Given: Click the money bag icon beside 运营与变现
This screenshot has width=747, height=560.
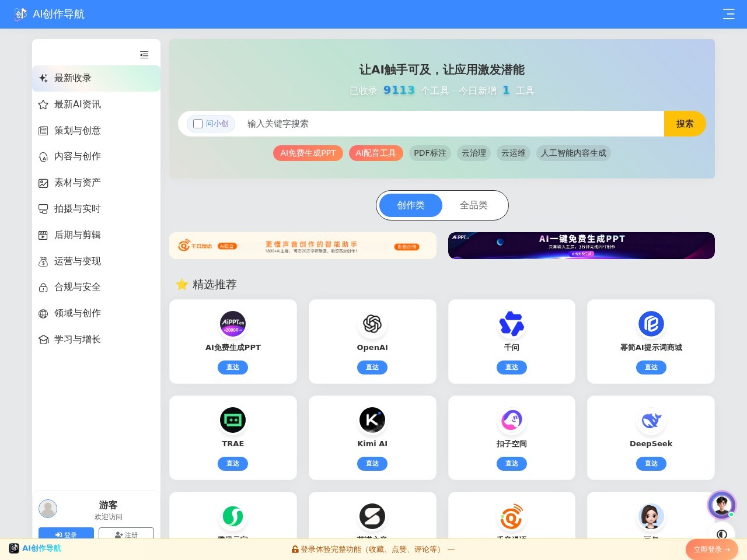Looking at the screenshot, I should 43,261.
